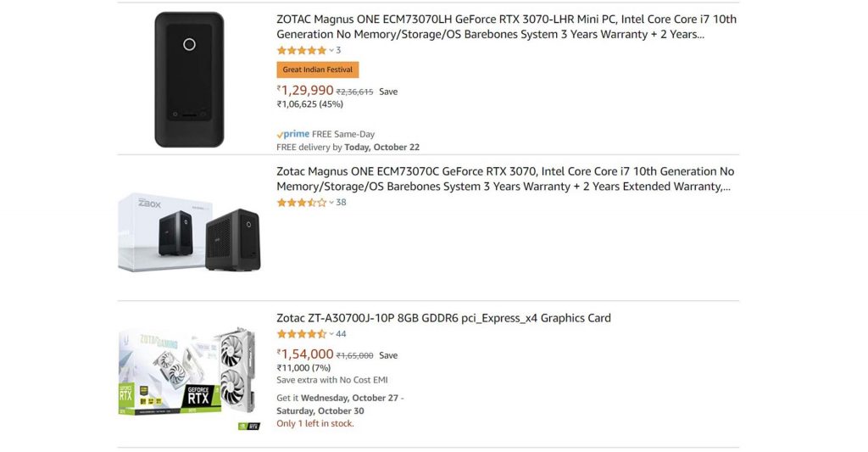Open the 3 reviews count link
The width and height of the screenshot is (868, 452).
point(338,51)
